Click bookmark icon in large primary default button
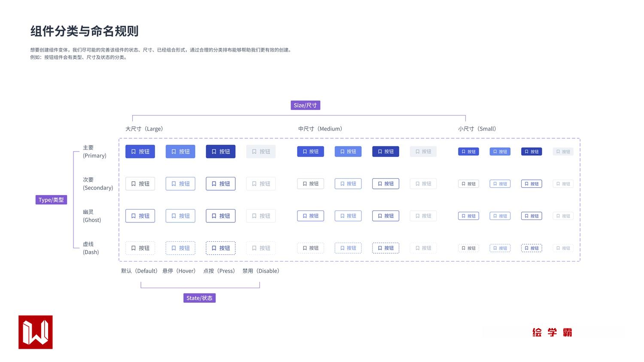 (x=134, y=152)
